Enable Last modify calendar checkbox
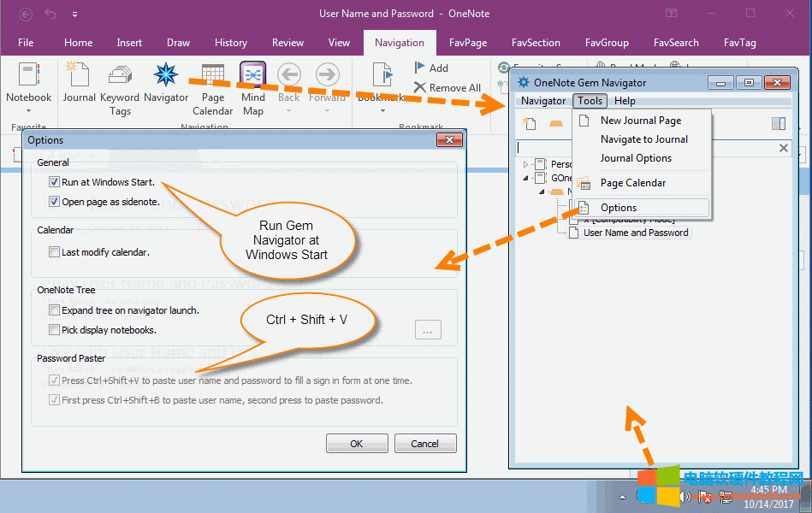Viewport: 812px width, 513px height. (x=55, y=252)
